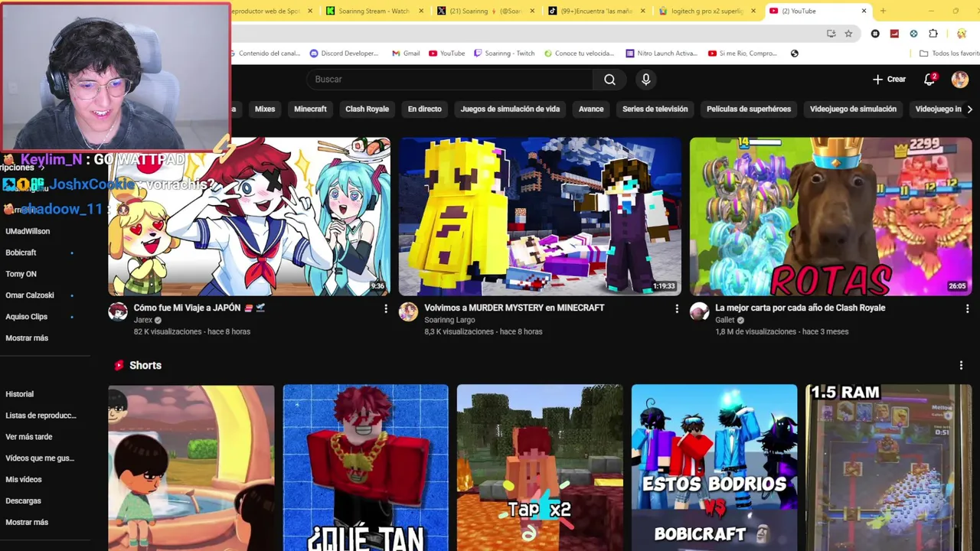Open the Jarex channel name link
Viewport: 980px width, 551px height.
click(143, 320)
